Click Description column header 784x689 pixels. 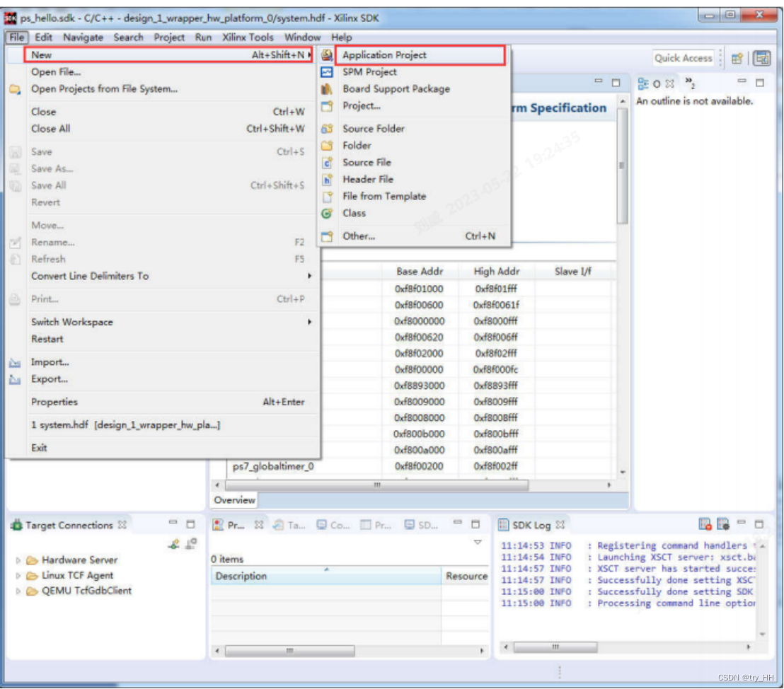click(x=325, y=576)
